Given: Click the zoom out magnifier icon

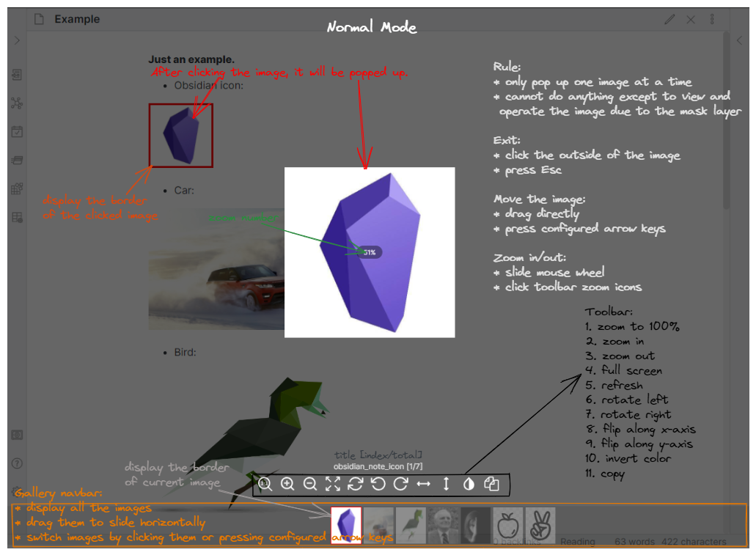Looking at the screenshot, I should point(310,484).
